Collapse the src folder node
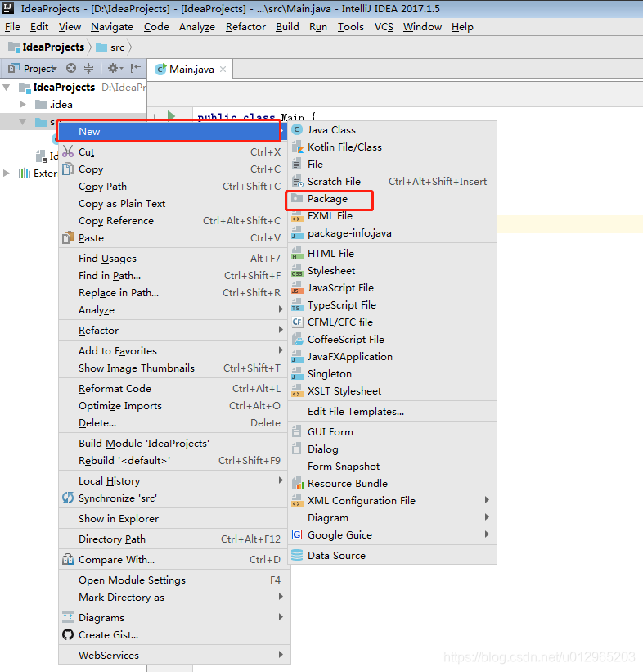643x672 pixels. (x=23, y=122)
